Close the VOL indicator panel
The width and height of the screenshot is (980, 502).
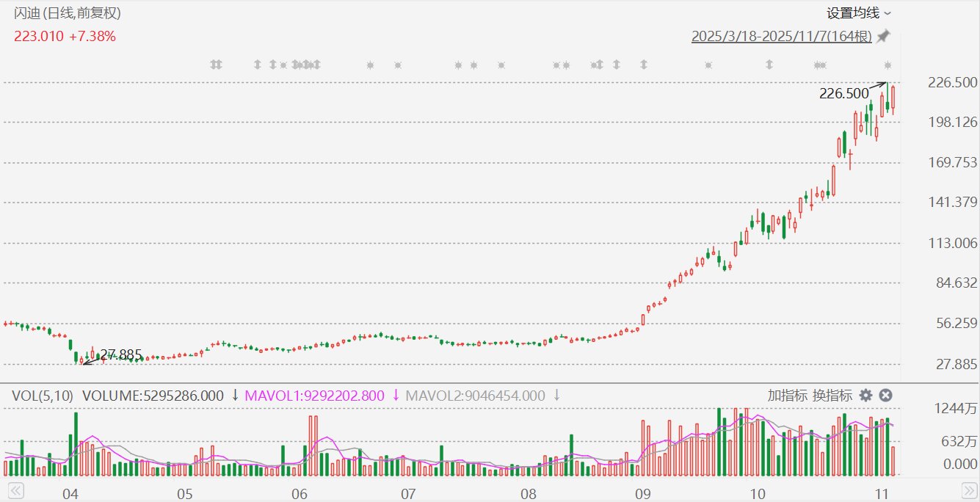pyautogui.click(x=886, y=396)
